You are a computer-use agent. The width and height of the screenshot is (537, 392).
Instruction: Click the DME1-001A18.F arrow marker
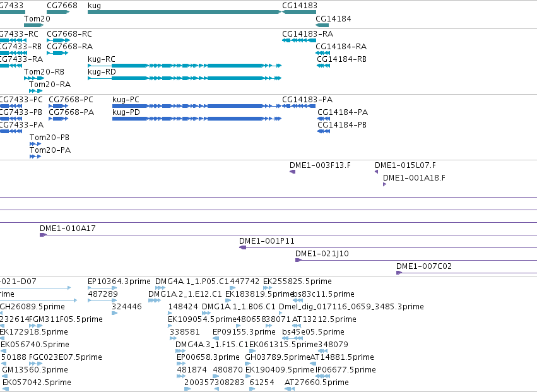[x=384, y=184]
